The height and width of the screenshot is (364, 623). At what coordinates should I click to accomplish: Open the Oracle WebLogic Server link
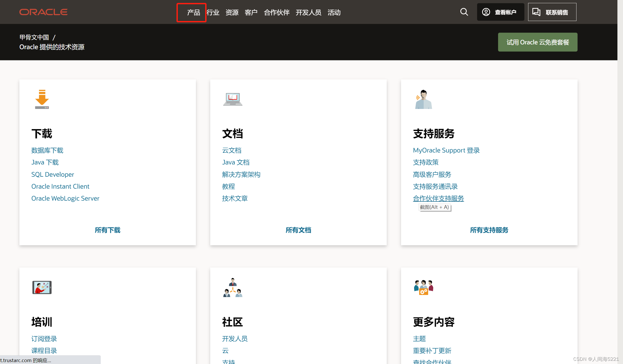pos(65,198)
